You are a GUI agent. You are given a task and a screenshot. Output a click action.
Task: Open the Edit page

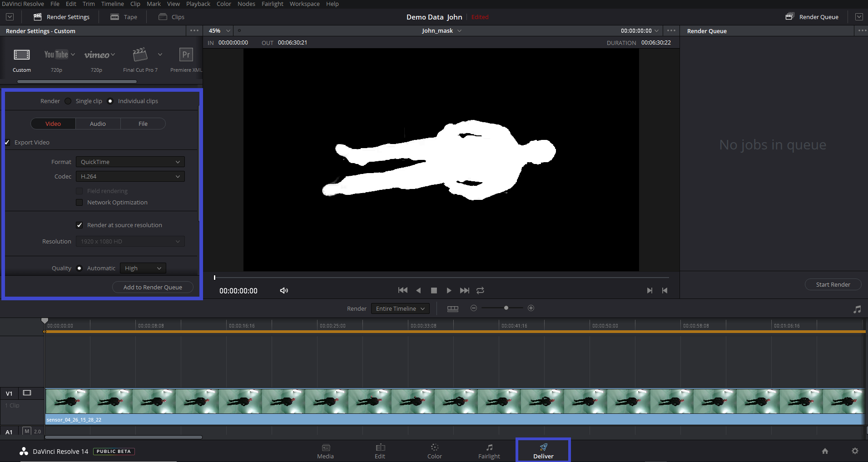[380, 452]
